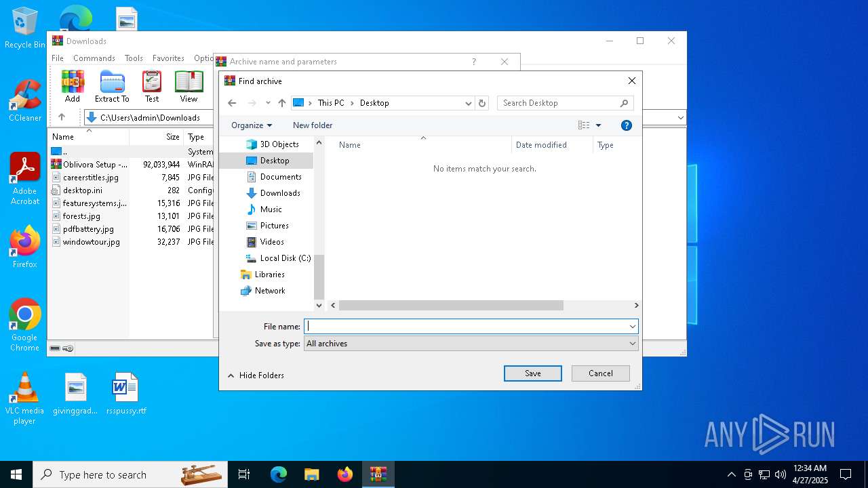The width and height of the screenshot is (868, 488).
Task: Select the Firefox desktop shortcut
Action: click(x=25, y=247)
